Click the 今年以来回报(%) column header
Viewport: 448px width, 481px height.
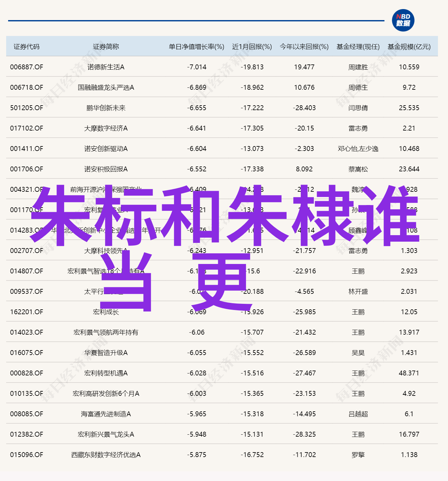point(304,47)
